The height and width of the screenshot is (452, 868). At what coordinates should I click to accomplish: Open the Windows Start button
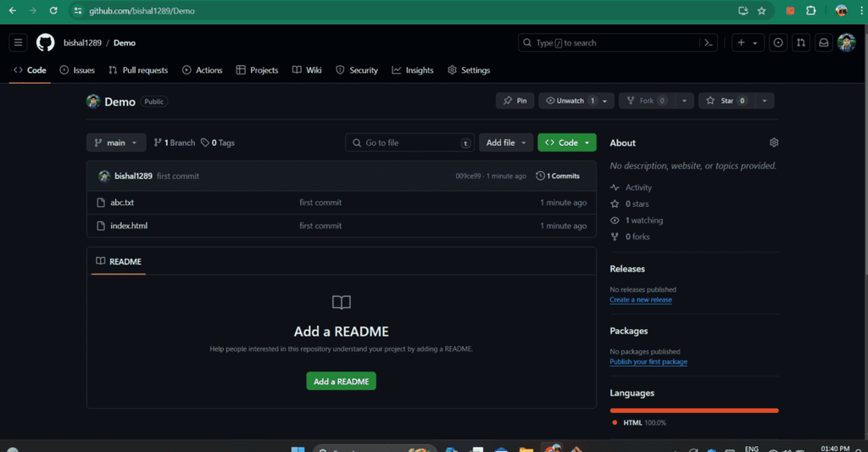pyautogui.click(x=298, y=449)
